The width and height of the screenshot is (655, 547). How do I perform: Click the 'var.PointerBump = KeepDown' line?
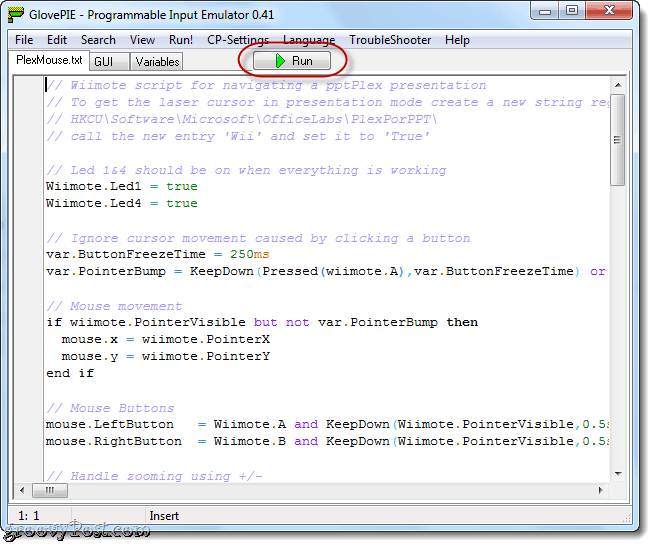click(326, 272)
